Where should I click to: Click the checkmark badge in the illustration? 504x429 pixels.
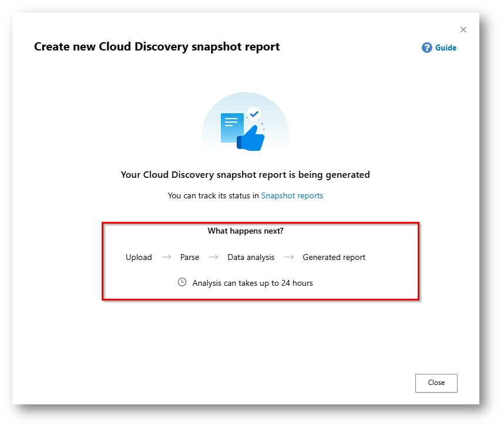pos(254,113)
